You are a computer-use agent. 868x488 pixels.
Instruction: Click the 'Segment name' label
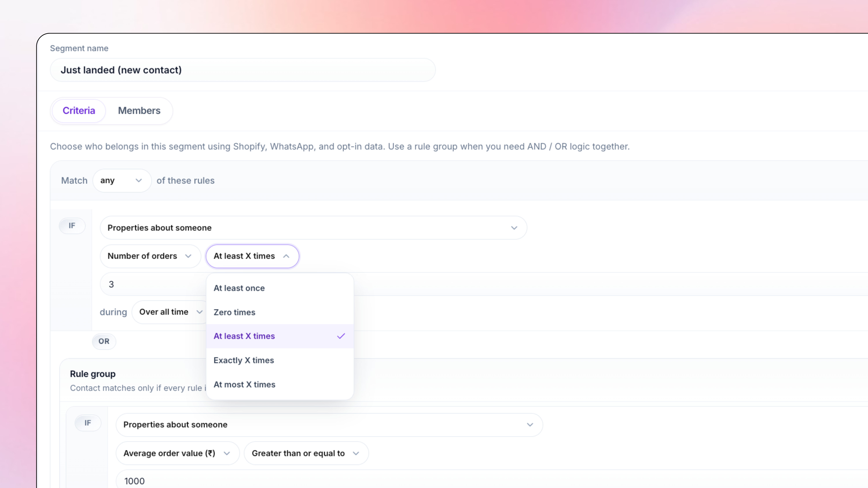click(x=79, y=48)
